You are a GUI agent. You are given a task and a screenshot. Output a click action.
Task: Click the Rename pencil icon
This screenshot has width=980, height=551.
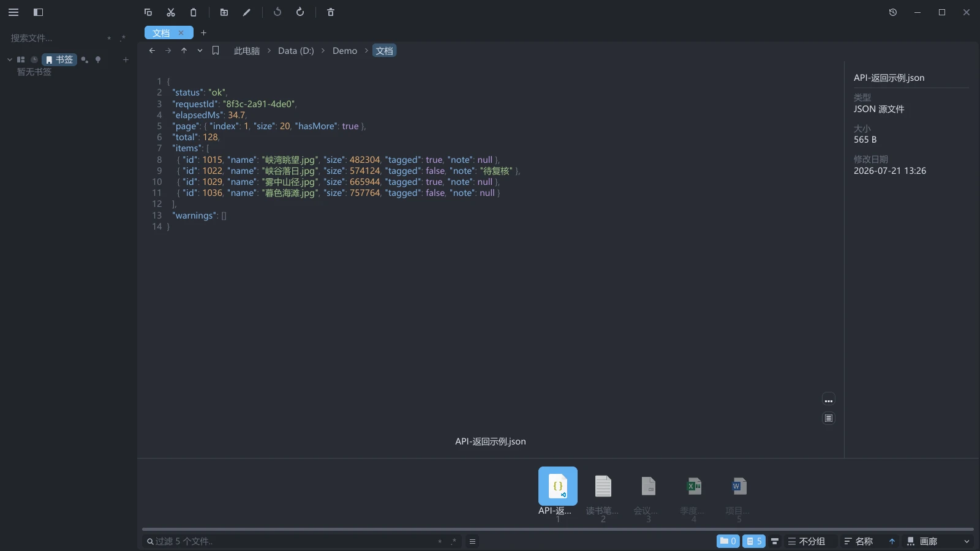247,12
